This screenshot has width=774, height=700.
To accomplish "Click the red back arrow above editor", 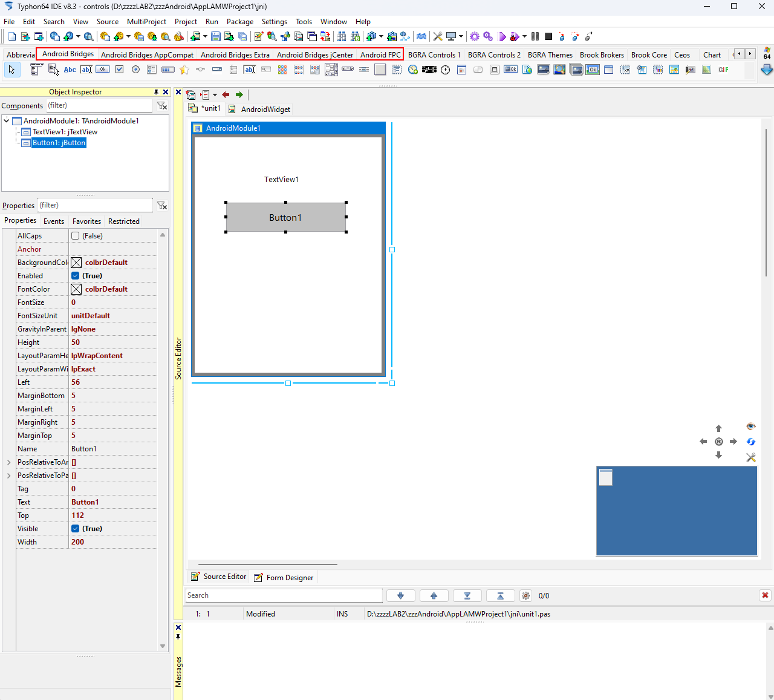I will pyautogui.click(x=226, y=95).
